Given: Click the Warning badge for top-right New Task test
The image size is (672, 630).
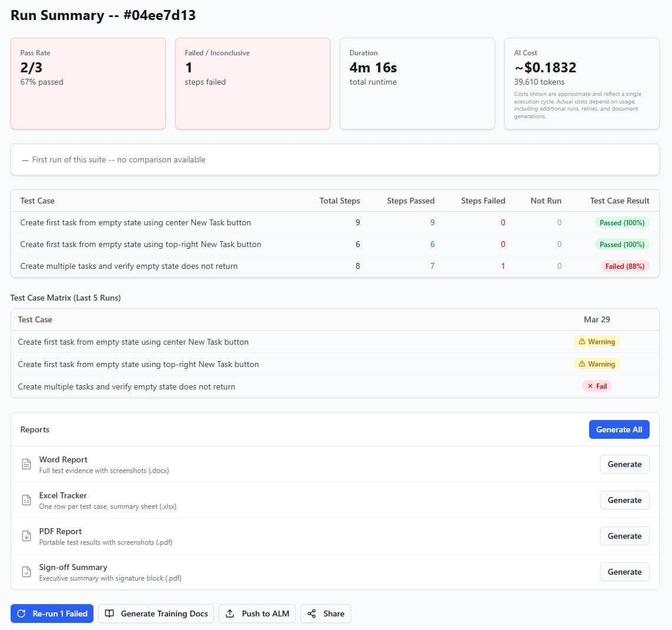Looking at the screenshot, I should pos(597,364).
